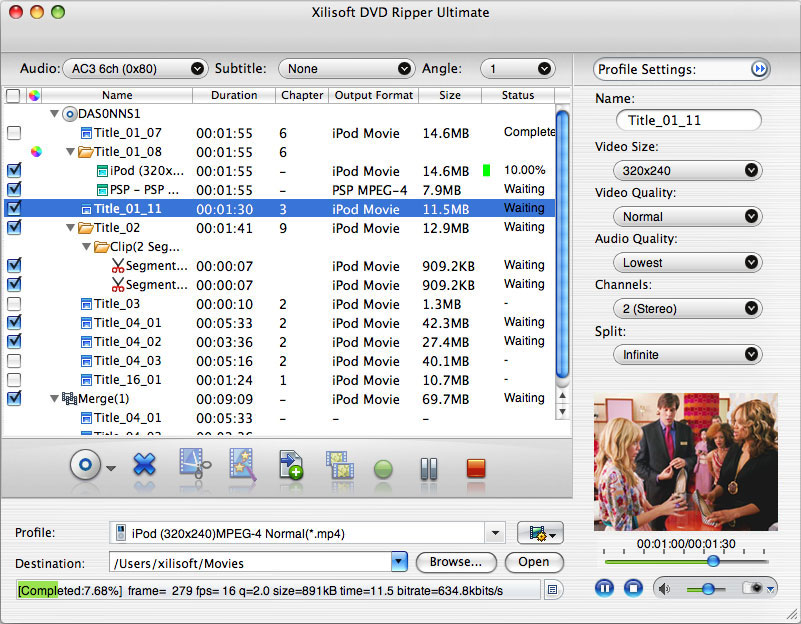Screen dimensions: 801x624
Task: Click the Open destination button
Action: pyautogui.click(x=533, y=562)
